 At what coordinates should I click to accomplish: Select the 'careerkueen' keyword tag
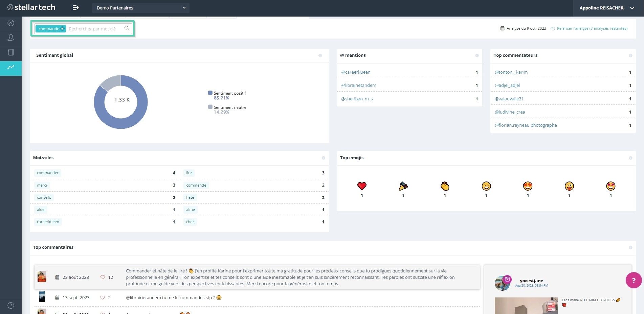click(48, 222)
